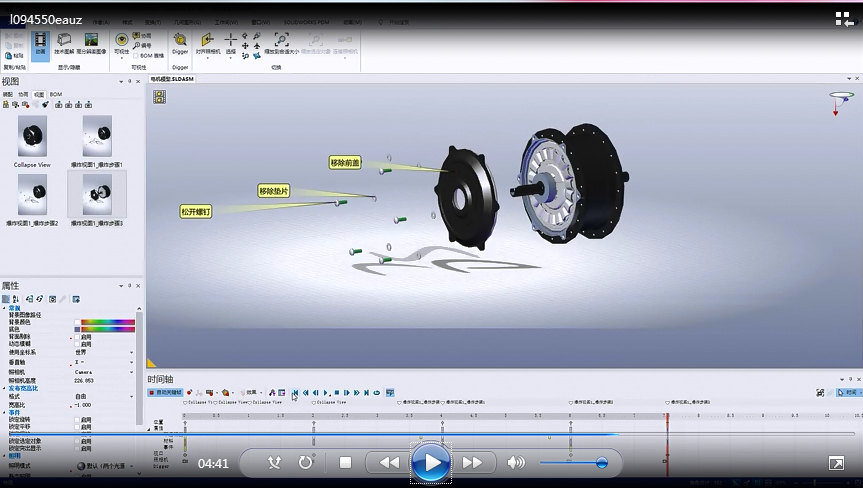
Task: Open the 可视性 visibility tool
Action: (x=122, y=41)
